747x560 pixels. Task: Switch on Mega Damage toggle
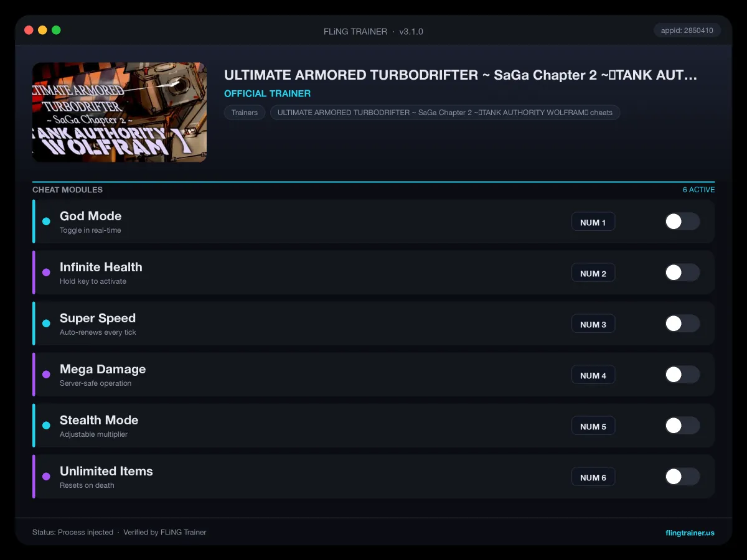pos(682,375)
